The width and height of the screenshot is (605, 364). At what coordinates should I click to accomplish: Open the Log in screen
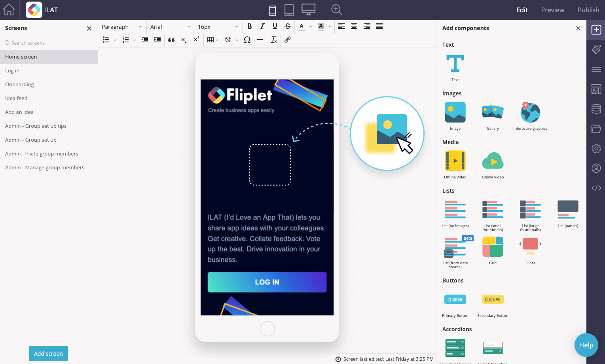[49, 70]
